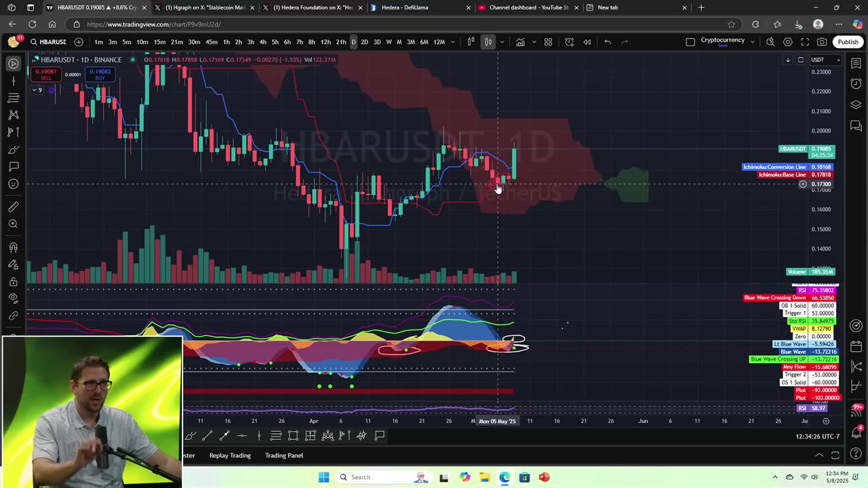Collapse the bottom panel chevron

click(819, 455)
